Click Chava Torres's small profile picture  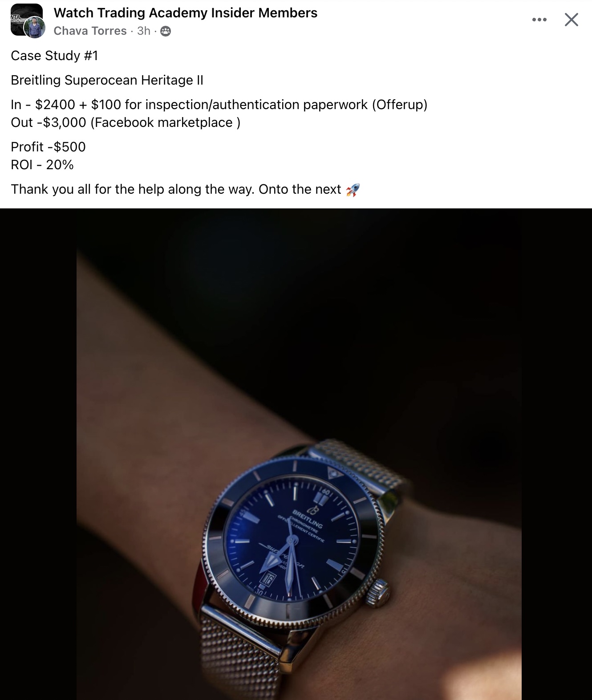click(34, 28)
